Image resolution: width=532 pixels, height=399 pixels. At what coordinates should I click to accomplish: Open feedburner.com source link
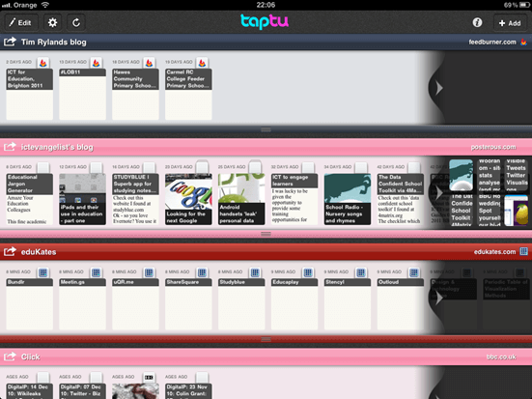tap(492, 42)
